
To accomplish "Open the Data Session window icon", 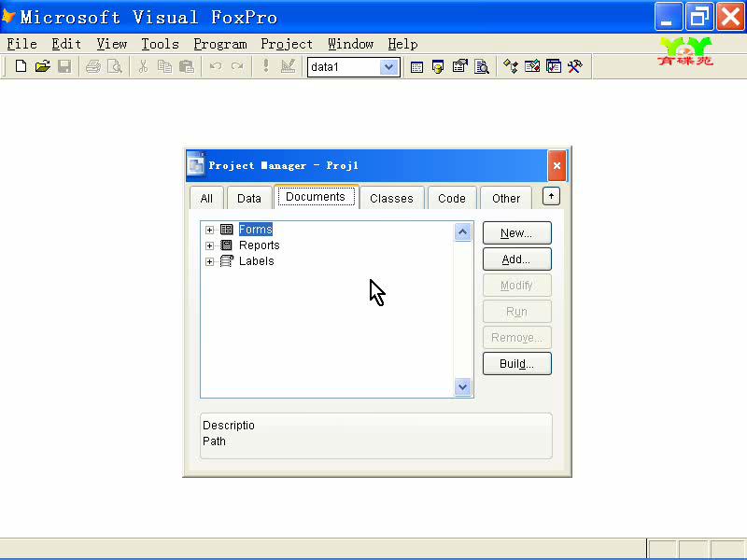I will [x=438, y=66].
